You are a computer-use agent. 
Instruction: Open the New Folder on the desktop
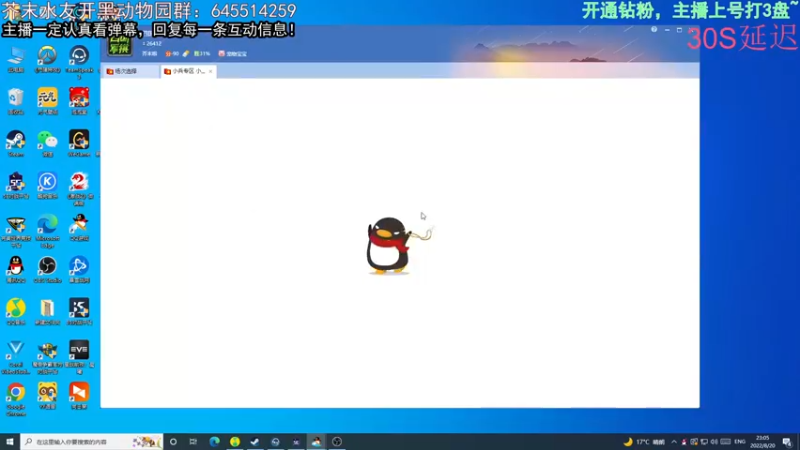click(47, 311)
